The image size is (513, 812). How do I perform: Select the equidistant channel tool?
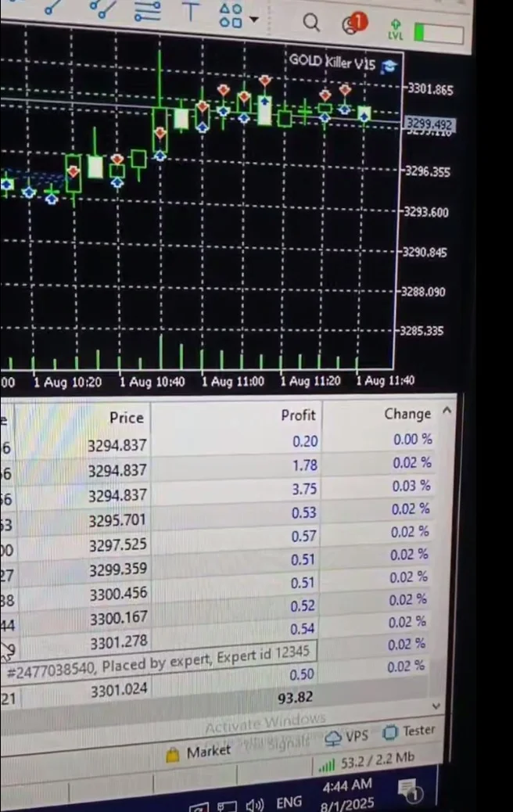[102, 8]
